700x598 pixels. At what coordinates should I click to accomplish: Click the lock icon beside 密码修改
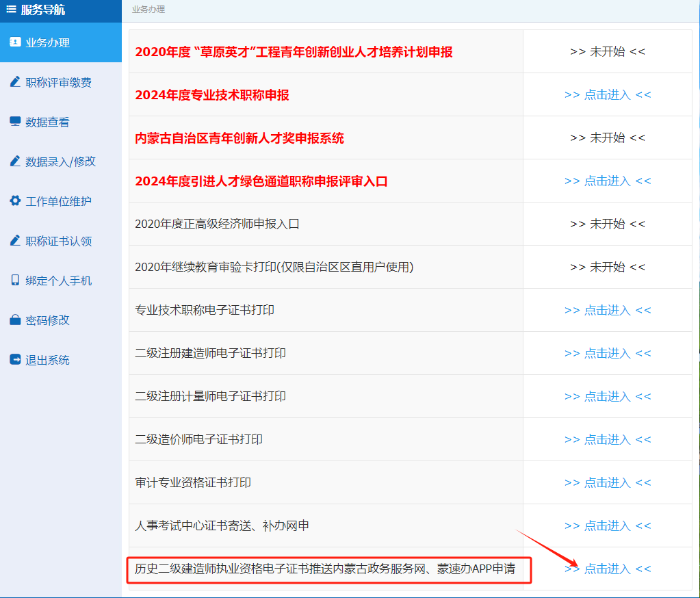coord(15,320)
